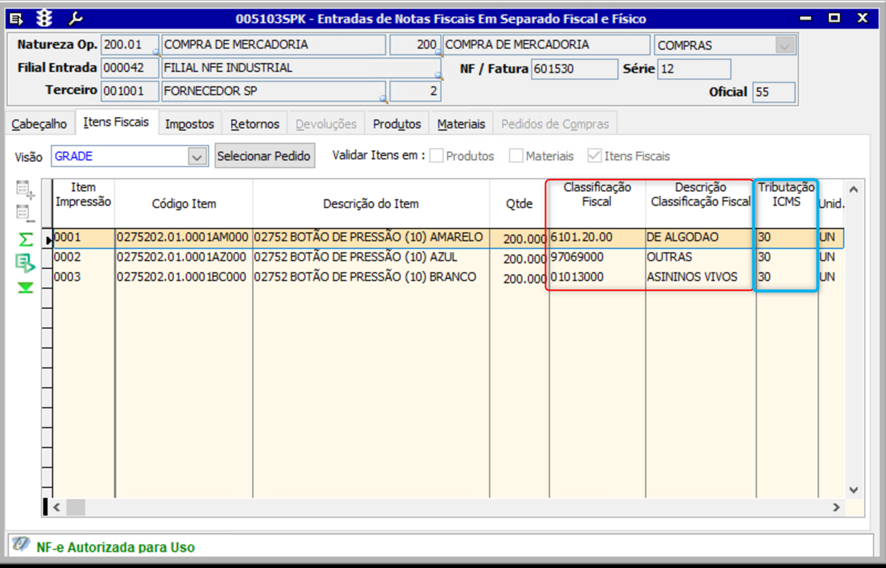Viewport: 886px width, 568px height.
Task: Open the COMPRAS dropdown arrow
Action: [784, 46]
